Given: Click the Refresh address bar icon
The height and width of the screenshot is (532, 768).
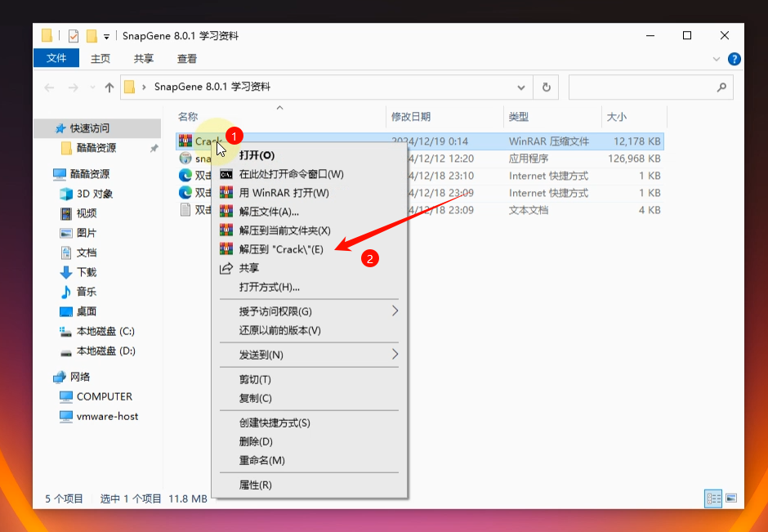Looking at the screenshot, I should (x=546, y=87).
